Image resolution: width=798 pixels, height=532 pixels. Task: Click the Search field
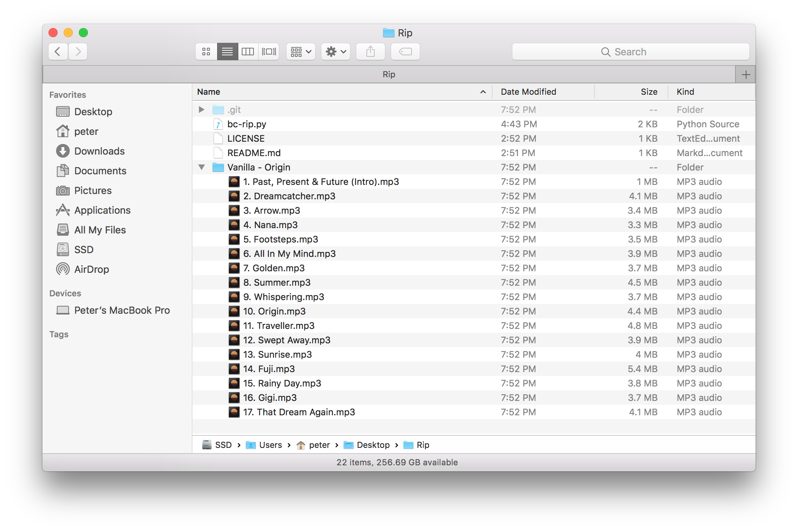click(631, 52)
